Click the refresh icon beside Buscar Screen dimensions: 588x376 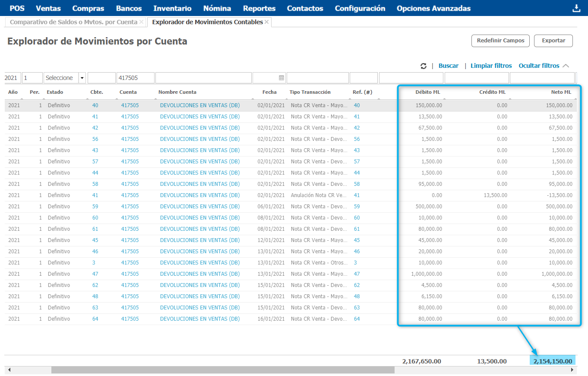click(x=424, y=66)
